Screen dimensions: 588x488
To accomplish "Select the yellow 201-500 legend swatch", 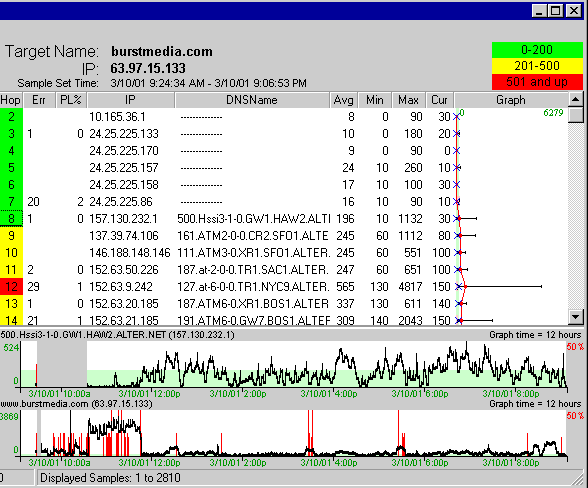I will click(537, 66).
